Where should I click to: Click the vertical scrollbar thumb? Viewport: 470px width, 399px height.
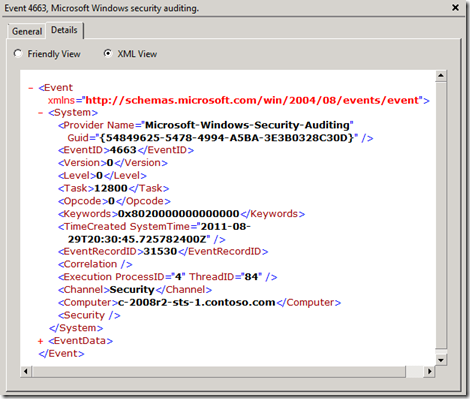click(x=441, y=216)
